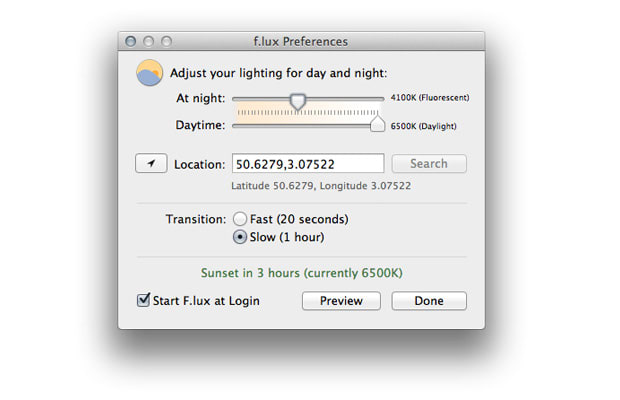Minimize the f.lux Preferences window
This screenshot has height=400, width=620.
(x=149, y=41)
